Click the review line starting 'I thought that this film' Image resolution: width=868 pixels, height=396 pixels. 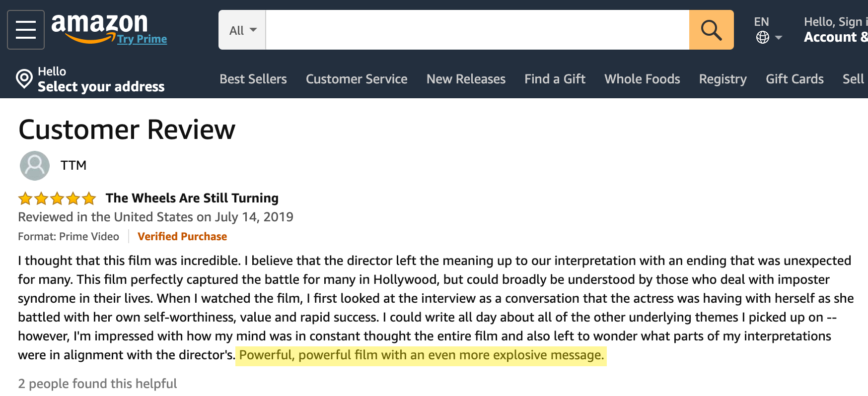(434, 261)
